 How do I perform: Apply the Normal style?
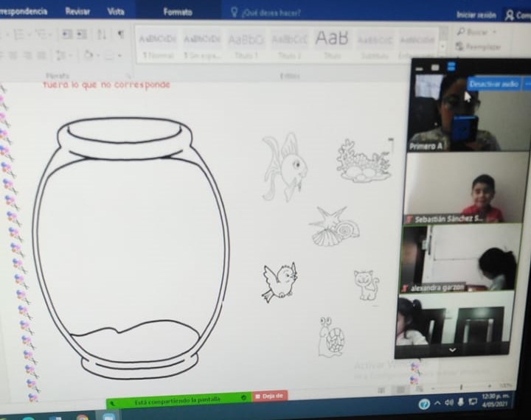click(158, 46)
